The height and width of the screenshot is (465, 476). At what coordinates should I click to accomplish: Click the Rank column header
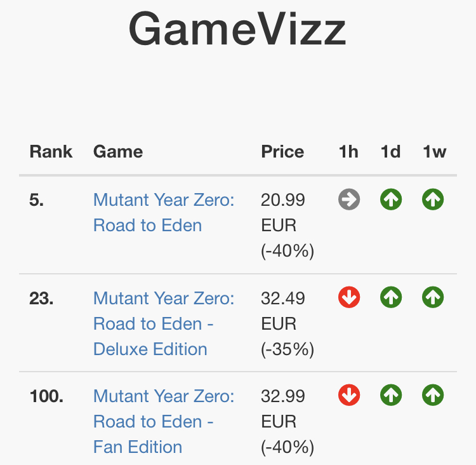click(x=51, y=151)
